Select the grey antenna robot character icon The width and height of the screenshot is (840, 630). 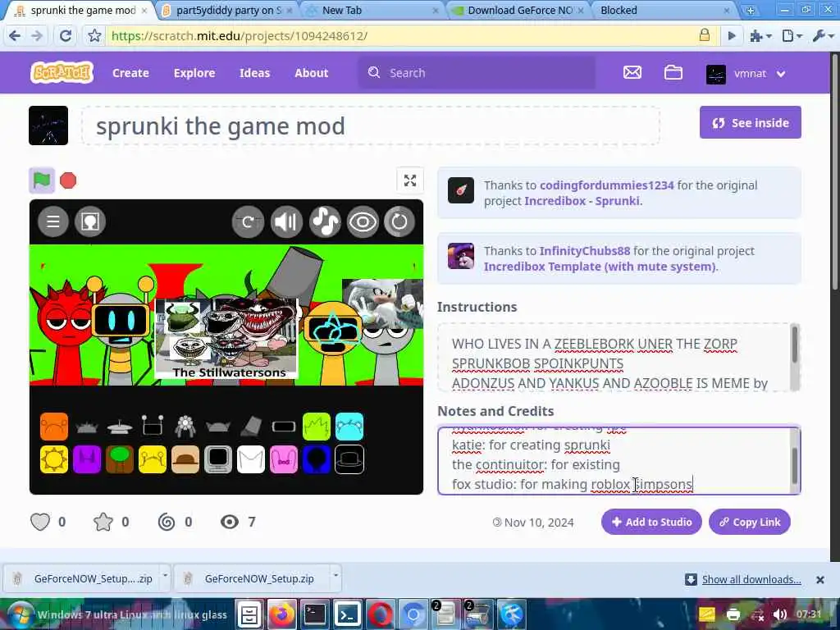(152, 427)
